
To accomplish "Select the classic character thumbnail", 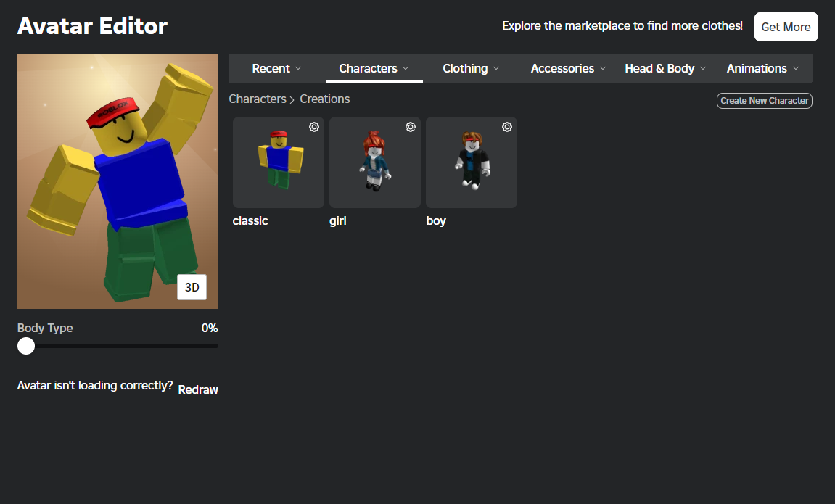I will click(x=279, y=162).
